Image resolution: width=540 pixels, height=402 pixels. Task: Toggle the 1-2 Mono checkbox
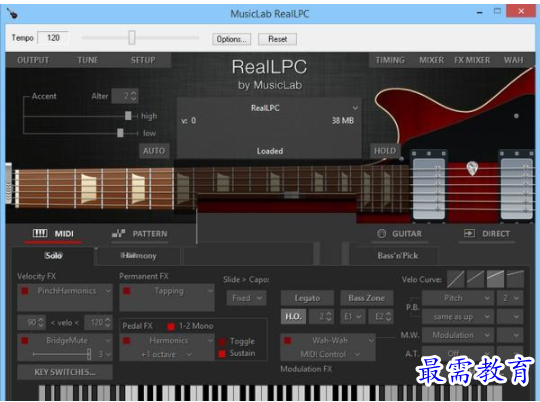pyautogui.click(x=170, y=326)
